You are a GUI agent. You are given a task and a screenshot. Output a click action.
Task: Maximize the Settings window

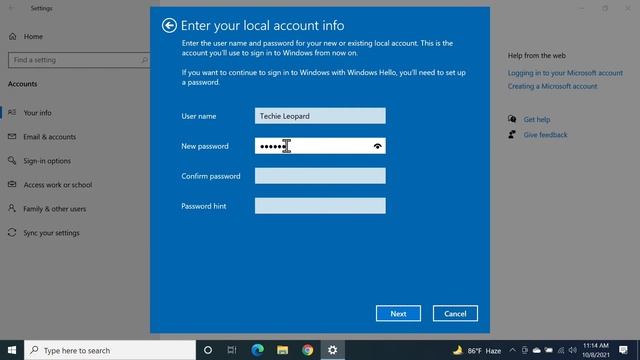(605, 8)
